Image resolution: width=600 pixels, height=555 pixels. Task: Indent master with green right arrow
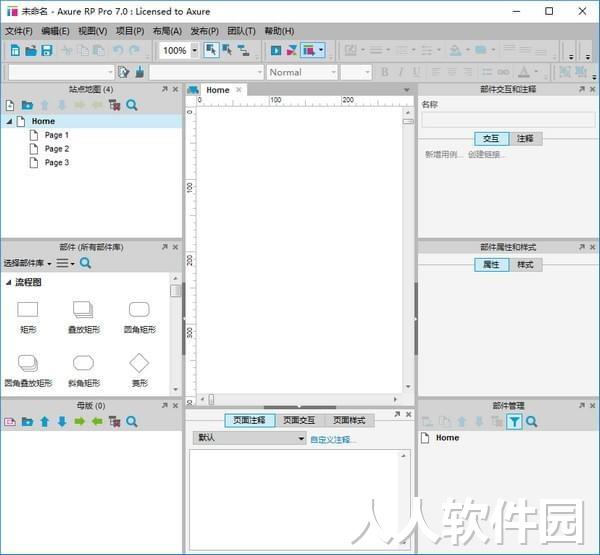click(80, 422)
